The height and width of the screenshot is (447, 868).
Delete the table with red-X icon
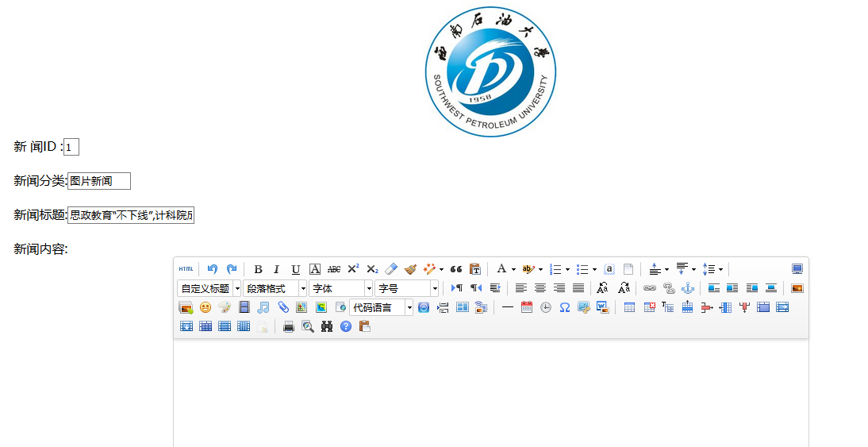click(649, 307)
